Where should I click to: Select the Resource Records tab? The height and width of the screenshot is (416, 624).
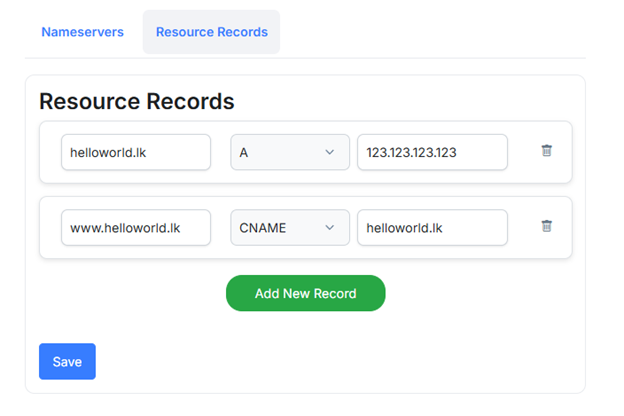point(211,32)
